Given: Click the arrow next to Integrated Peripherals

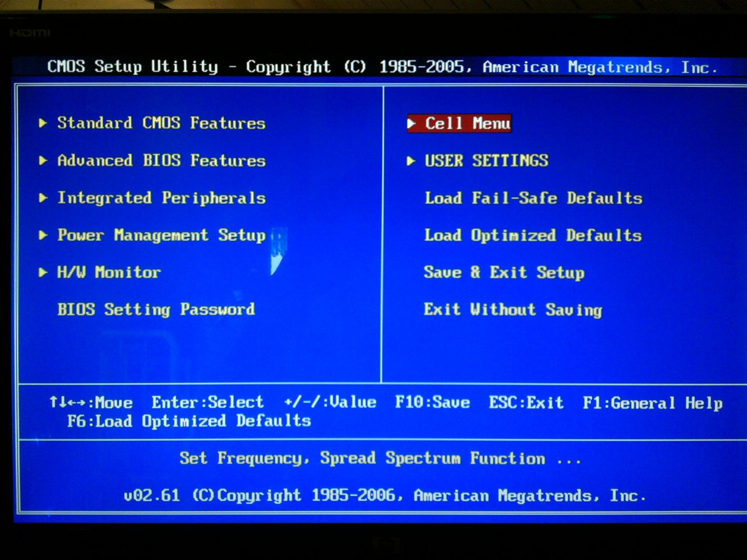Looking at the screenshot, I should click(x=43, y=198).
